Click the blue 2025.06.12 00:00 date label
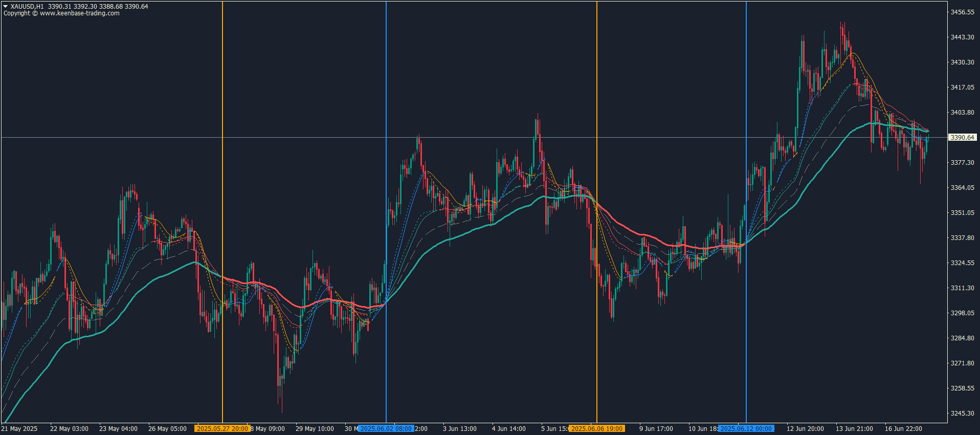 click(746, 429)
